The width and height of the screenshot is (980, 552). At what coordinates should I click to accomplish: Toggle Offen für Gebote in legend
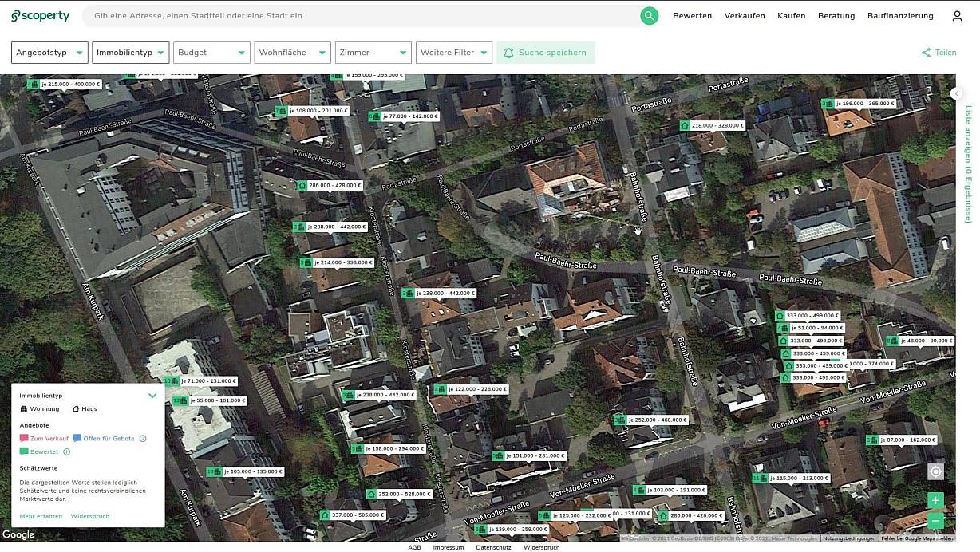click(x=104, y=438)
